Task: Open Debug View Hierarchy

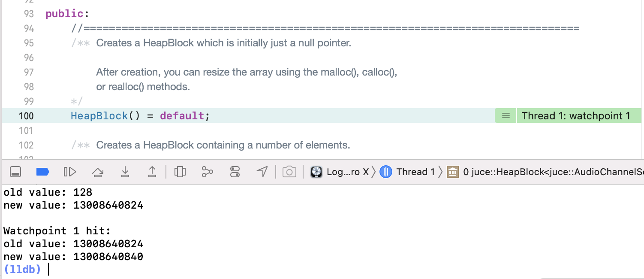Action: [x=180, y=172]
